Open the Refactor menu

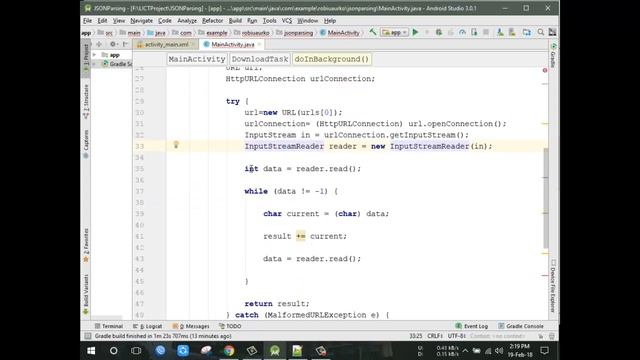click(x=213, y=20)
